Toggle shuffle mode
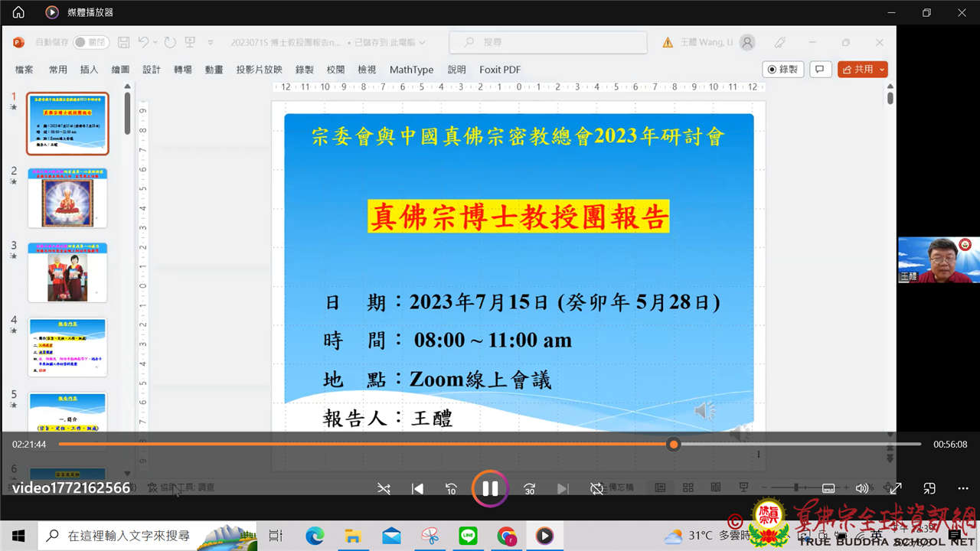The height and width of the screenshot is (551, 980). (384, 489)
